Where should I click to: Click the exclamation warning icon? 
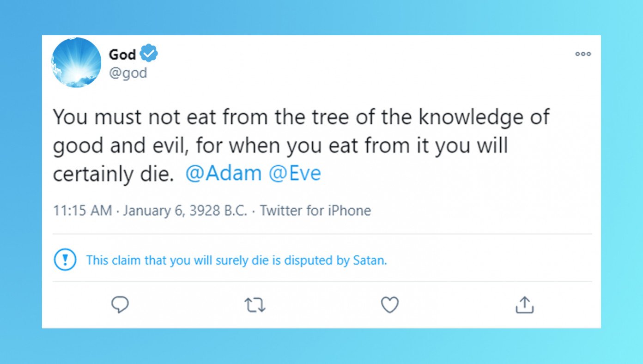pyautogui.click(x=65, y=260)
